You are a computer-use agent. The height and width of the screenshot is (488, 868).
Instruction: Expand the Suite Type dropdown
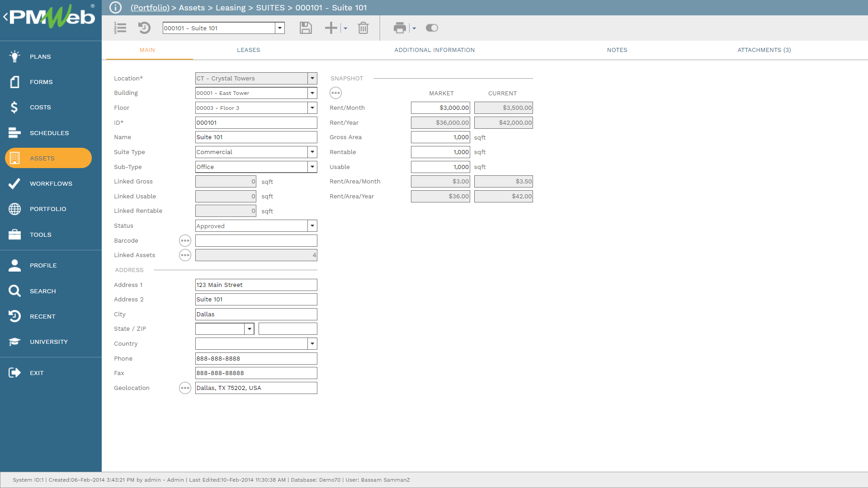(x=312, y=152)
